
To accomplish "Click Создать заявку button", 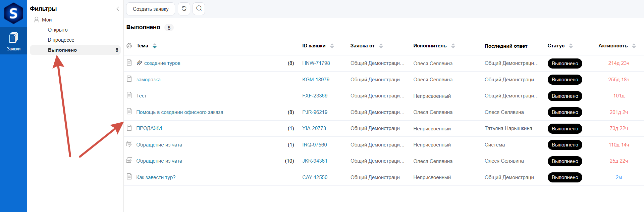I will [151, 9].
